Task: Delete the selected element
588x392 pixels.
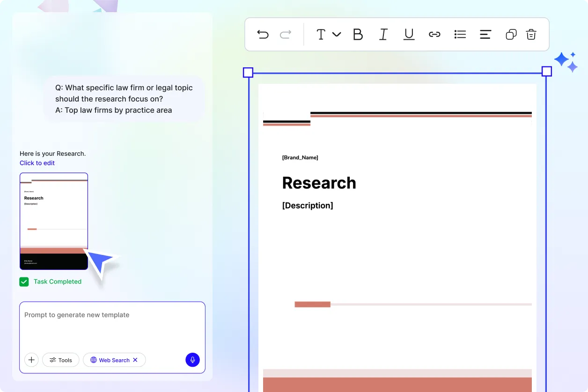Action: 531,34
